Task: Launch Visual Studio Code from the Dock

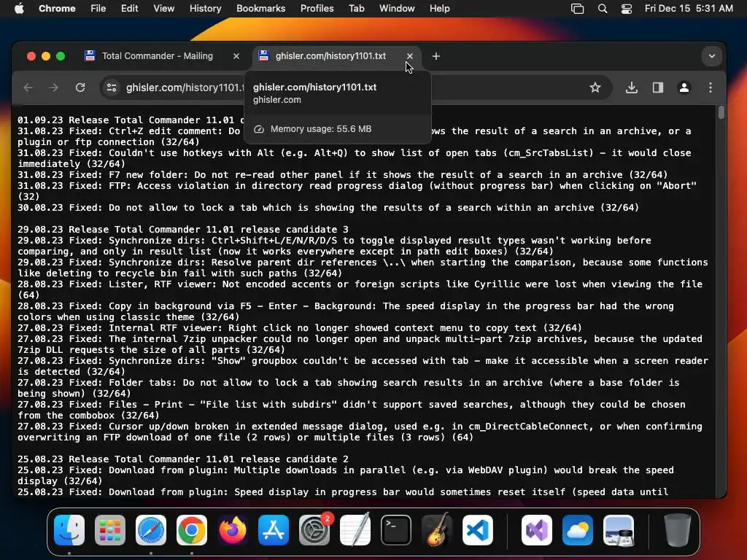Action: click(477, 530)
